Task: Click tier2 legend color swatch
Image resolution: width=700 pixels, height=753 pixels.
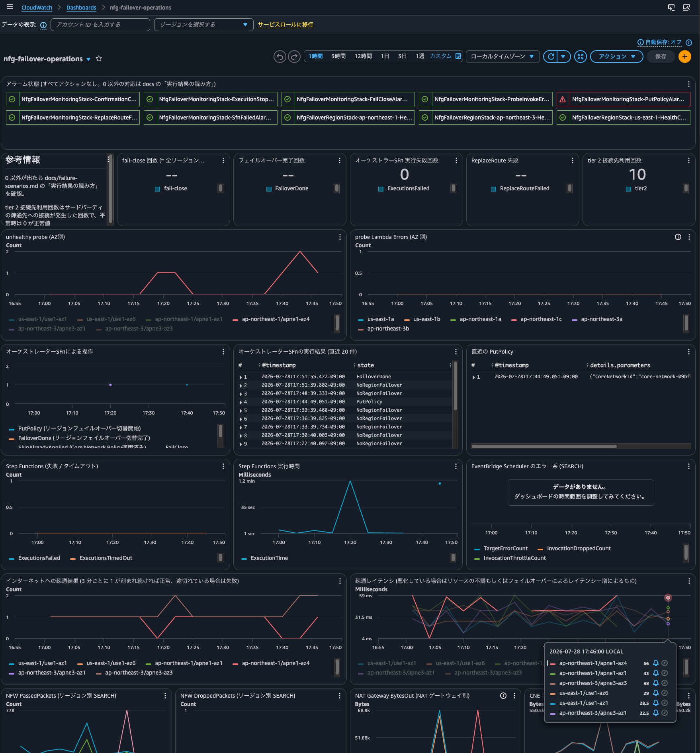Action: click(x=628, y=189)
